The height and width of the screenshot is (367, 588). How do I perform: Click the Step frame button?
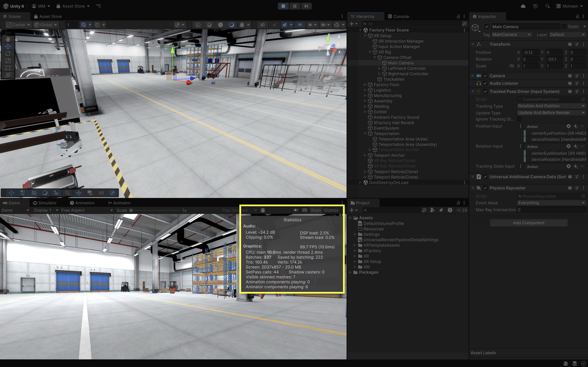point(306,6)
